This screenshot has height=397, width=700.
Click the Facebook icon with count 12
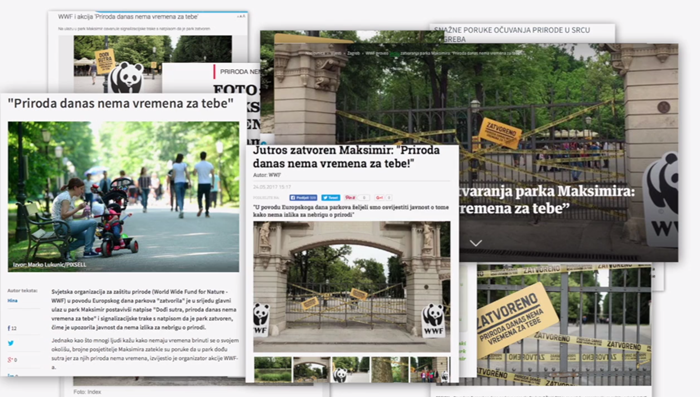click(x=12, y=328)
